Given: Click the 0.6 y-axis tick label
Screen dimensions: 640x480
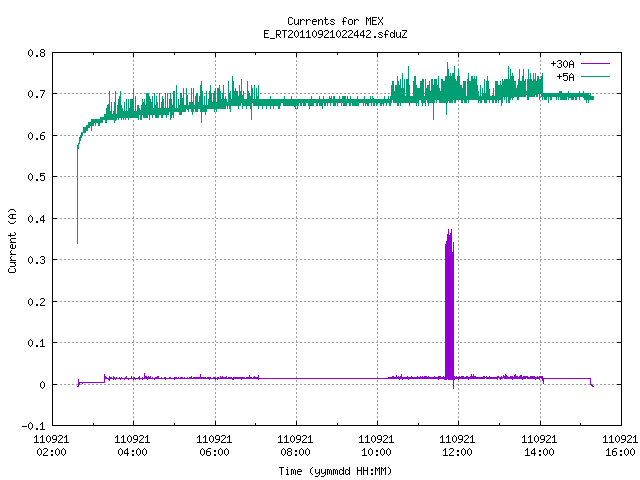Looking at the screenshot, I should click(36, 136).
